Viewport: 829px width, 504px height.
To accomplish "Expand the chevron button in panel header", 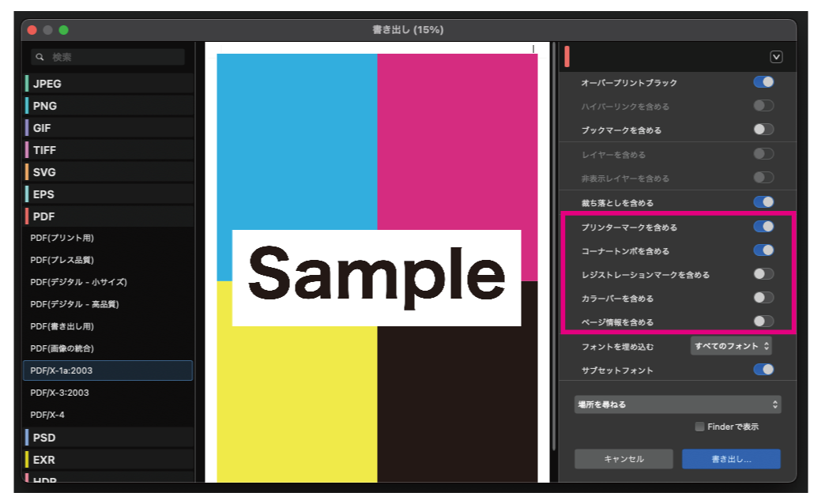I will pos(775,57).
